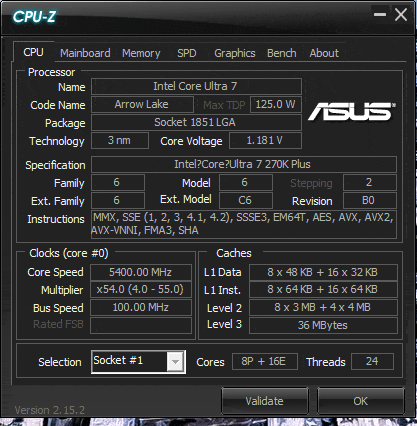417x426 pixels.
Task: Click the OK button
Action: click(x=361, y=401)
